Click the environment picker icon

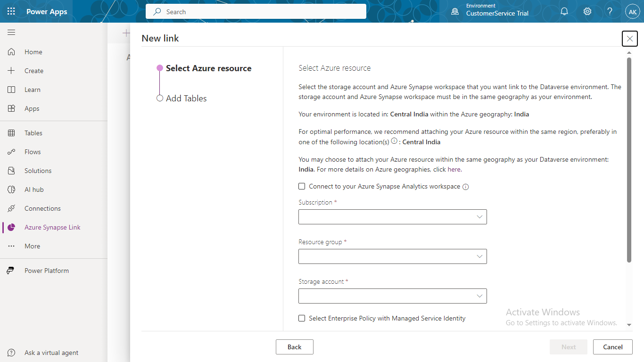click(x=455, y=11)
